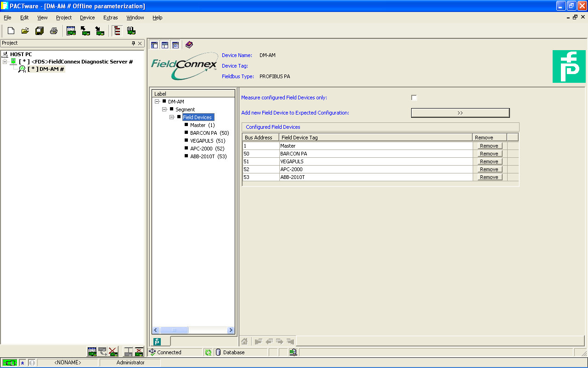
Task: Click the home navigation icon
Action: pos(244,341)
